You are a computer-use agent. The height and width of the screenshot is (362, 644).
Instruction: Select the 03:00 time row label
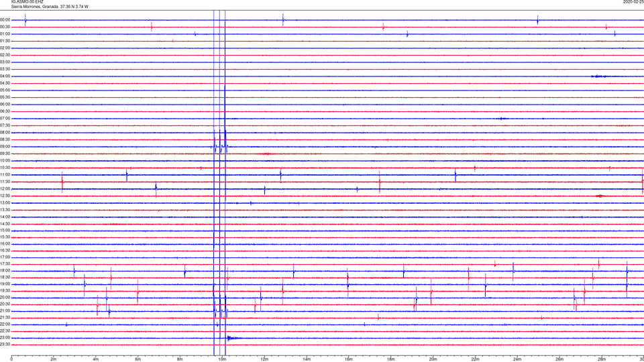(5, 62)
